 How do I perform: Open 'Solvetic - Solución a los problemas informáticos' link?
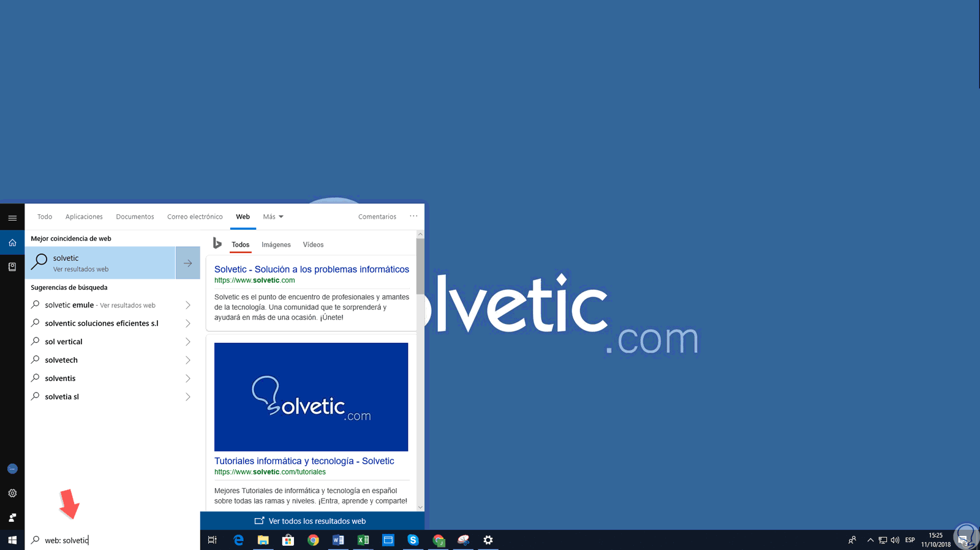pyautogui.click(x=312, y=269)
